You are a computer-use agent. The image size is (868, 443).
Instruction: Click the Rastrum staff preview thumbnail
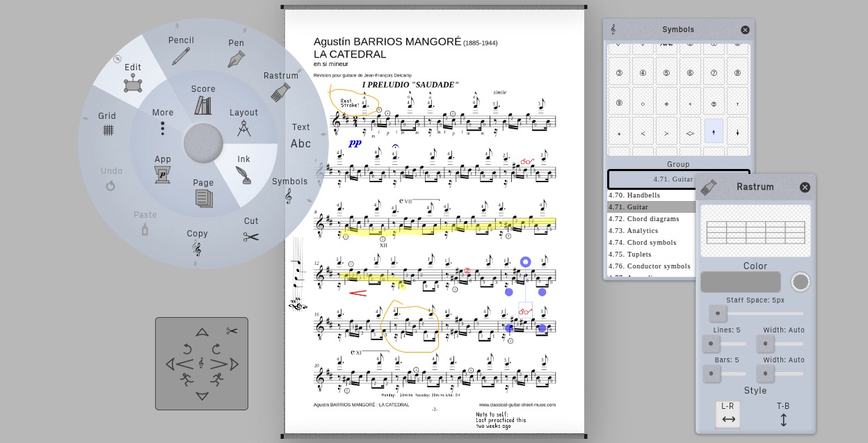[x=755, y=231]
